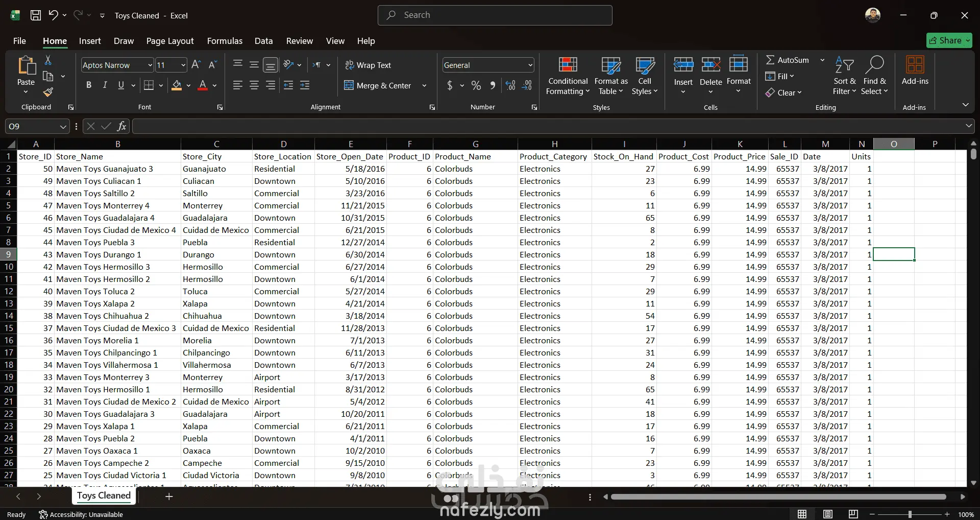This screenshot has height=520, width=980.
Task: Click the Delete cells icon
Action: 711,65
